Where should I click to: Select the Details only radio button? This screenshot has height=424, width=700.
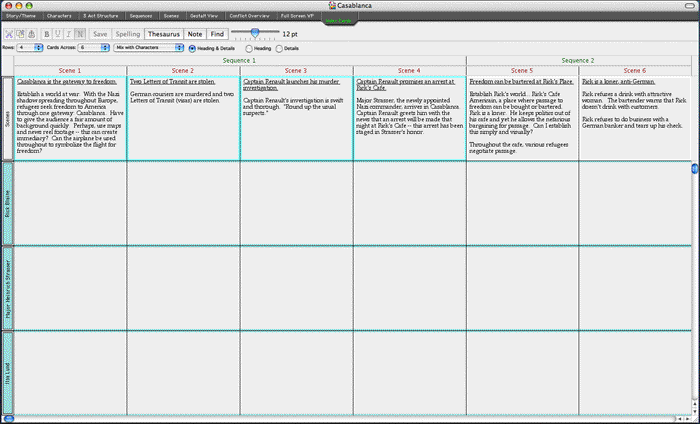(279, 48)
